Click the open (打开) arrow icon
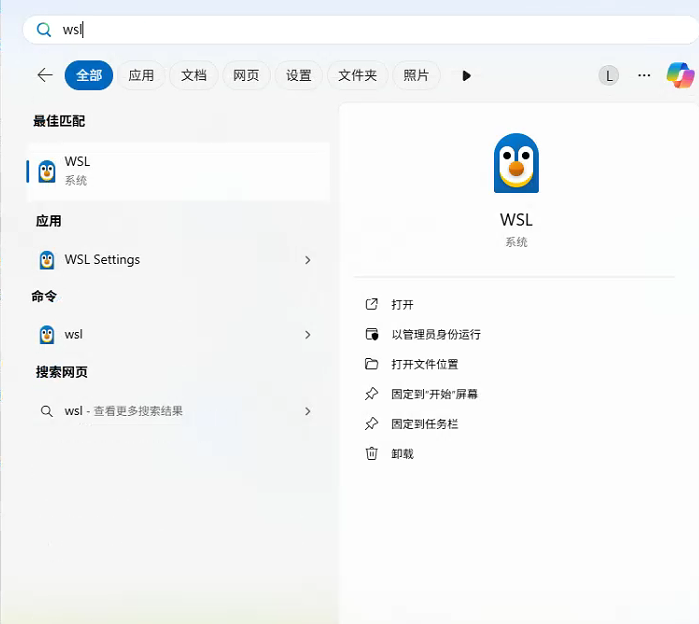Image resolution: width=699 pixels, height=624 pixels. coord(371,304)
